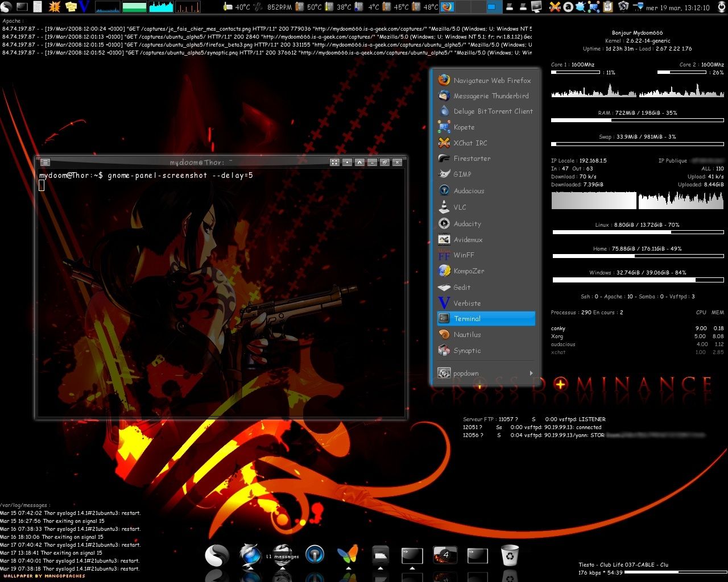Click the workspace 4 thumbnail in the dock
728x582 pixels.
(445, 555)
